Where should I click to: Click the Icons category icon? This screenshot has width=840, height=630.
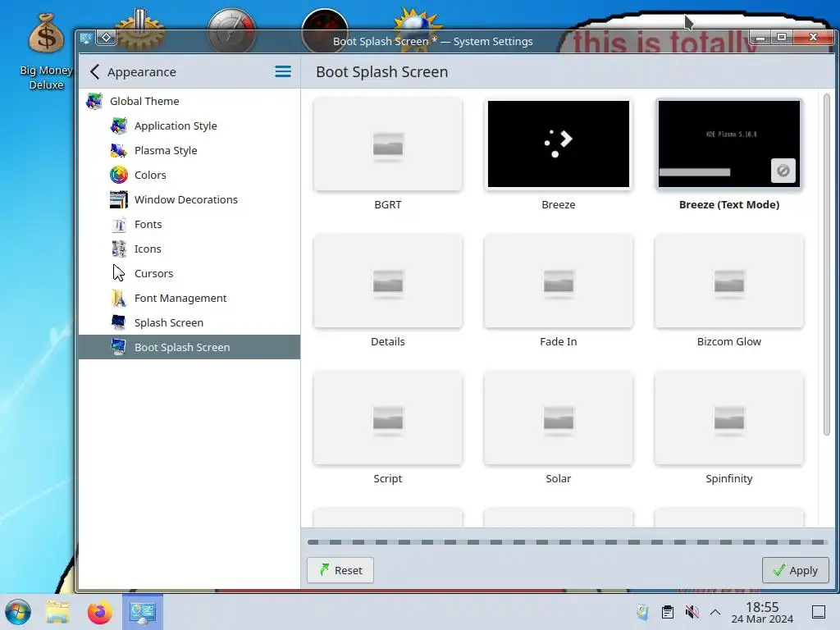(x=119, y=249)
